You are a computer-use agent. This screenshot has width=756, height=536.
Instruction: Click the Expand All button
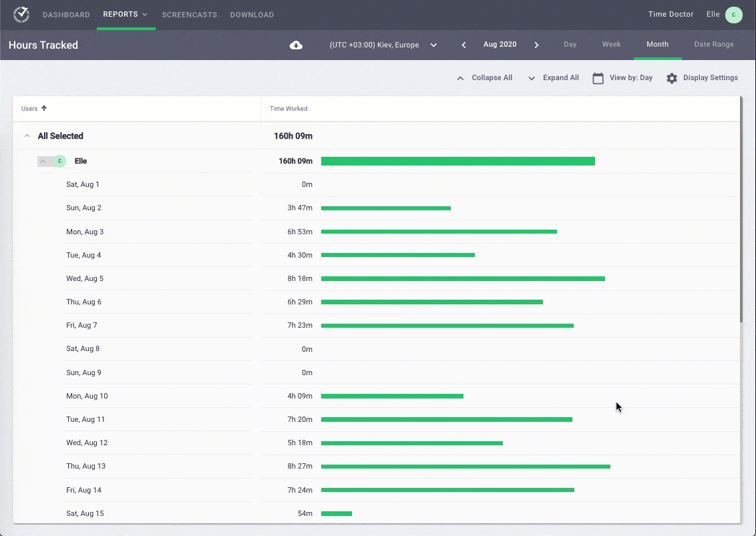pyautogui.click(x=554, y=78)
